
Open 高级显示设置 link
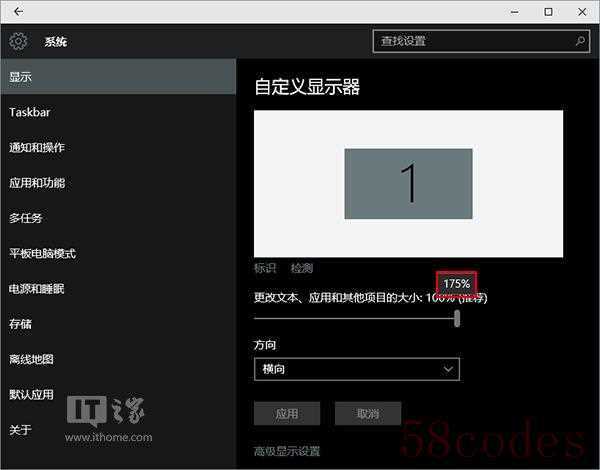pos(287,451)
